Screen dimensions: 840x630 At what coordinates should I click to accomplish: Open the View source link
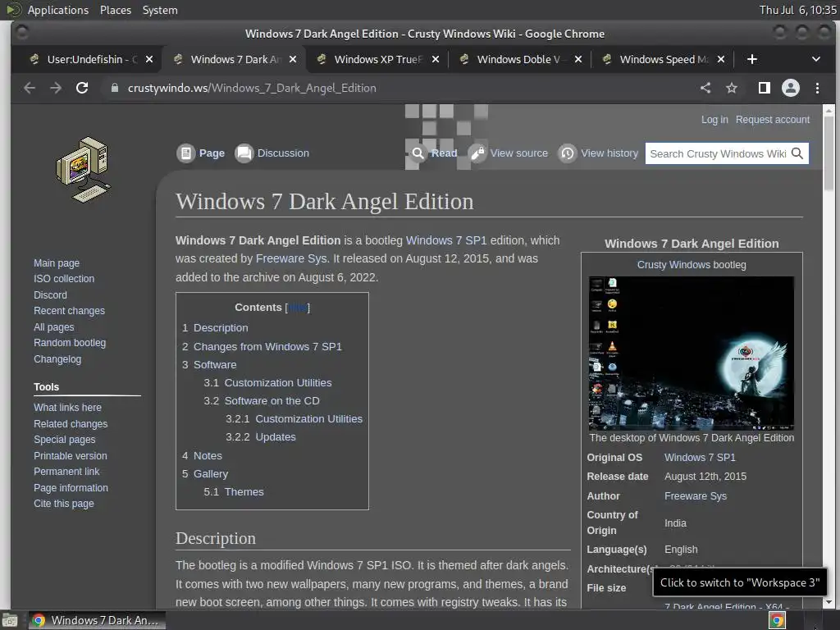coord(519,153)
